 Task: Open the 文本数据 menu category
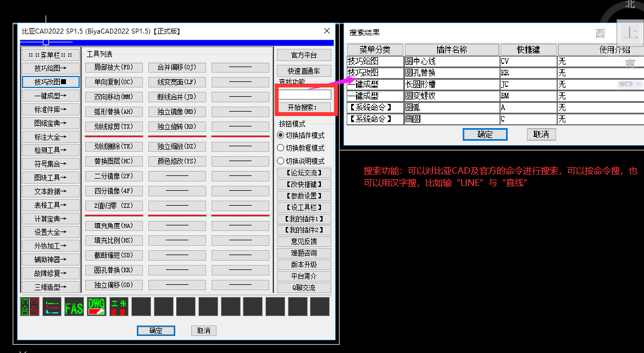click(50, 191)
